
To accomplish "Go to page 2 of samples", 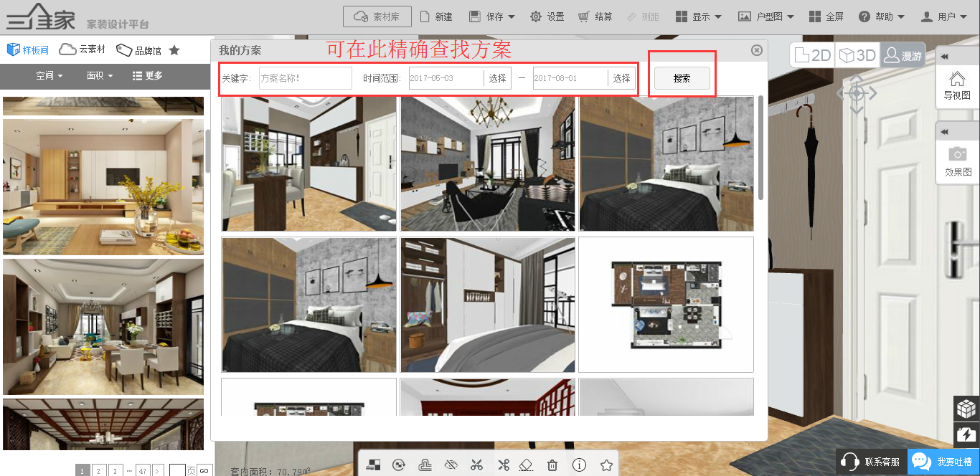I will tap(100, 470).
